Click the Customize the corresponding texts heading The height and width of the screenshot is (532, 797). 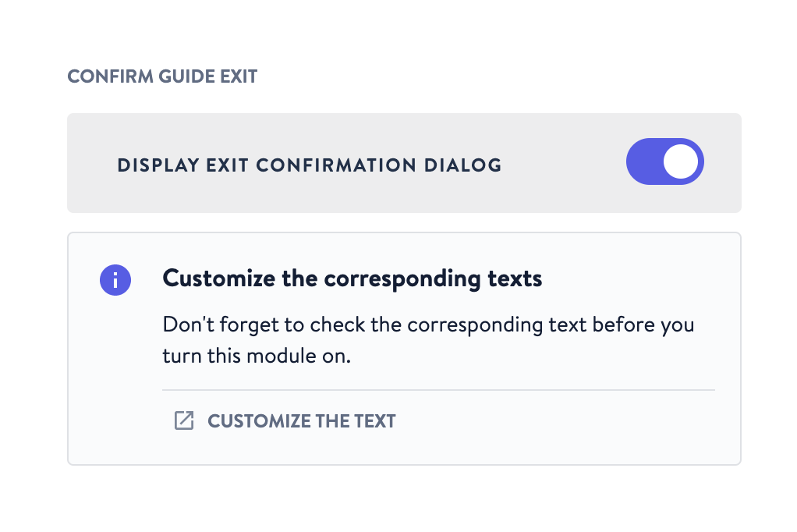pyautogui.click(x=352, y=278)
